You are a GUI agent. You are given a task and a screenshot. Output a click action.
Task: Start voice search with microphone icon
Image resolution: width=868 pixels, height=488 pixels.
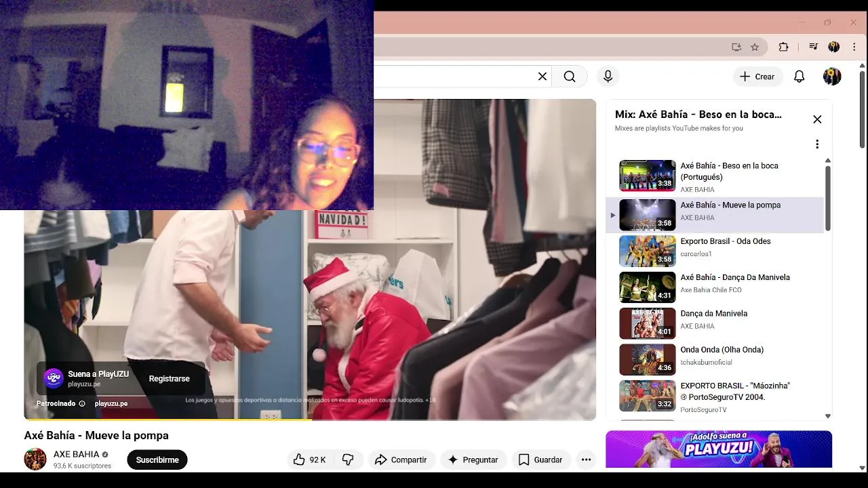click(608, 77)
